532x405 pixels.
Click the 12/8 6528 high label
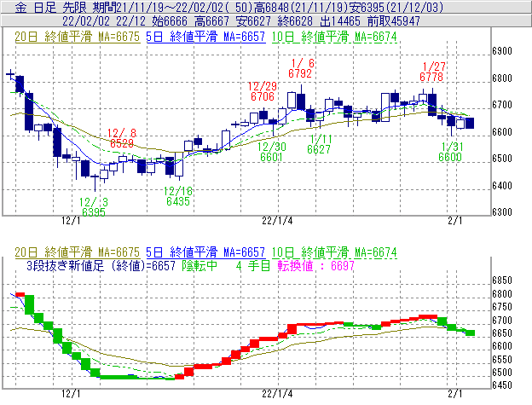coord(121,138)
